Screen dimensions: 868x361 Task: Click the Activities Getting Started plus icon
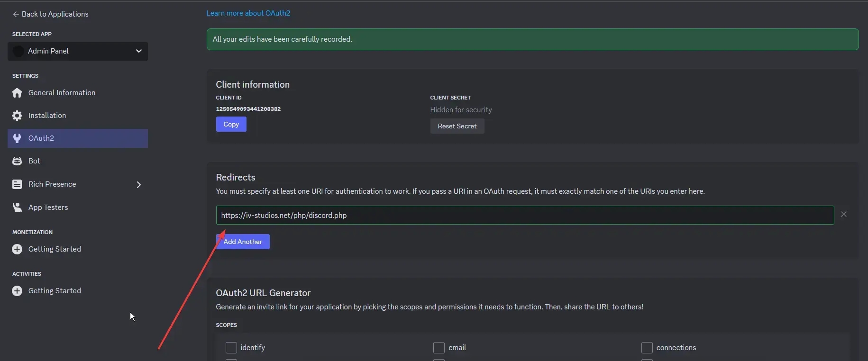pos(17,291)
